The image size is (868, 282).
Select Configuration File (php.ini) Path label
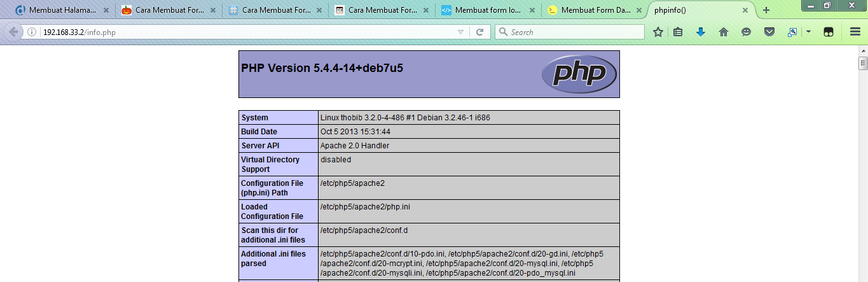279,188
